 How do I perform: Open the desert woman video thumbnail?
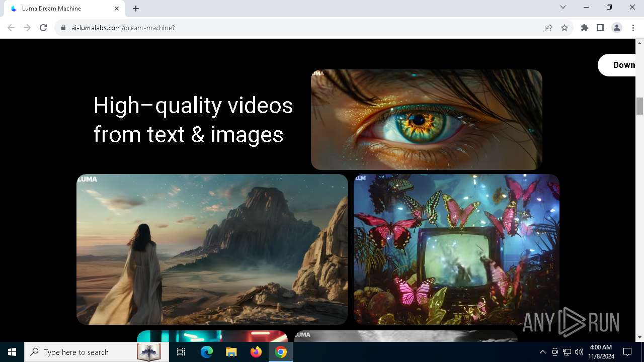click(212, 249)
